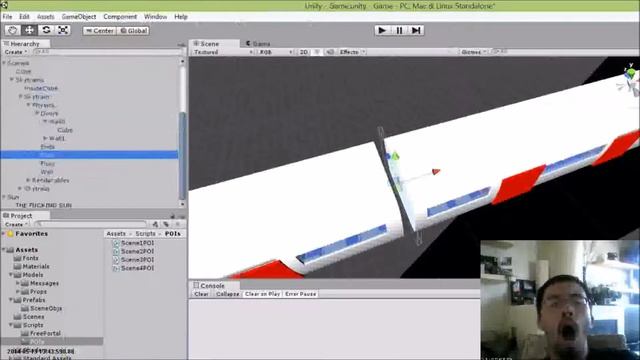The height and width of the screenshot is (360, 640).
Task: Select InsideCube in Hierarchy
Action: [x=41, y=88]
